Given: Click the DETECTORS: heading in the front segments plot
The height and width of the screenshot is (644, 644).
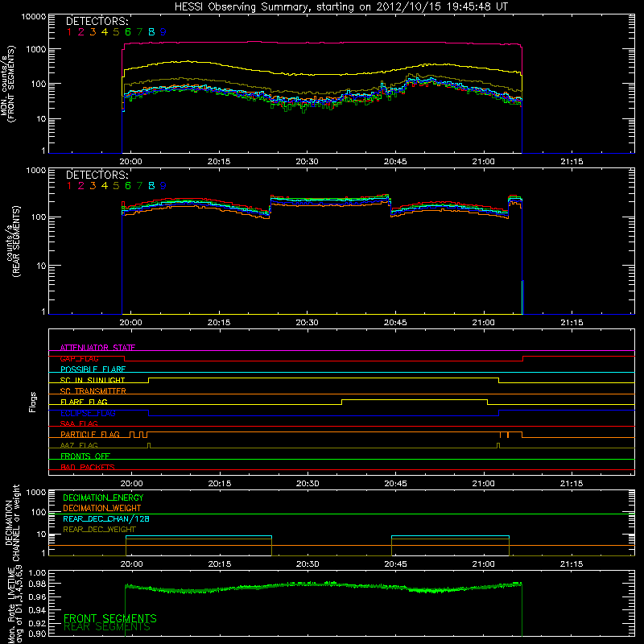Looking at the screenshot, I should [97, 21].
